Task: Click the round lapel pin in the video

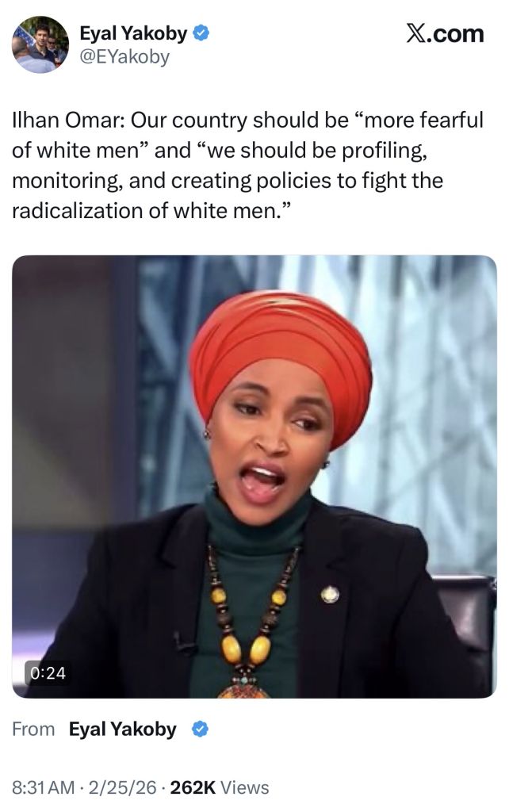Action: (x=330, y=595)
